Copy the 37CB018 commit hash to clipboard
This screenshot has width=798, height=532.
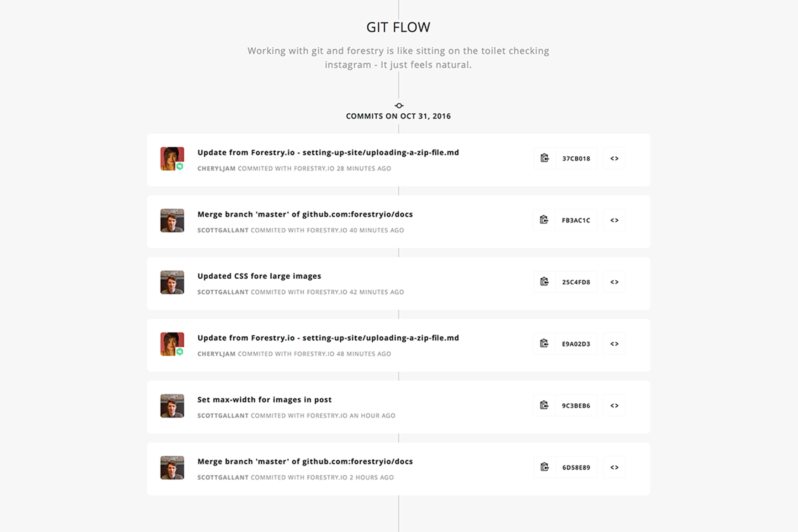point(545,158)
